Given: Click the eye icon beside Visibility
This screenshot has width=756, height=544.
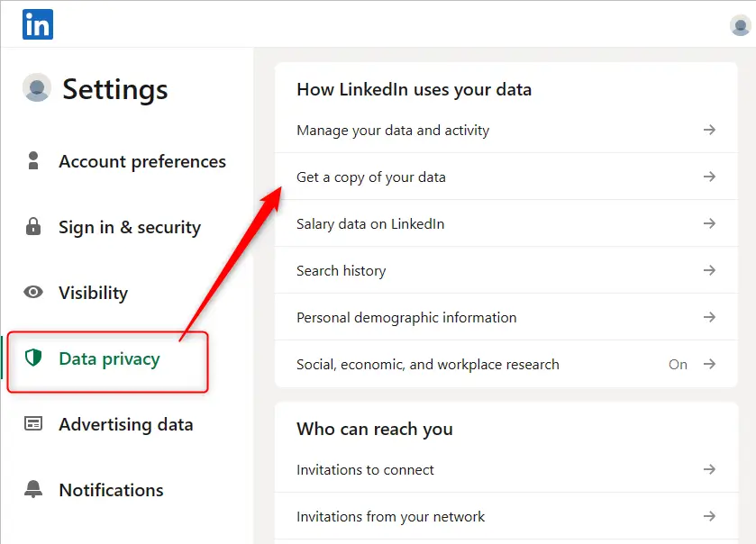Looking at the screenshot, I should click(x=34, y=293).
